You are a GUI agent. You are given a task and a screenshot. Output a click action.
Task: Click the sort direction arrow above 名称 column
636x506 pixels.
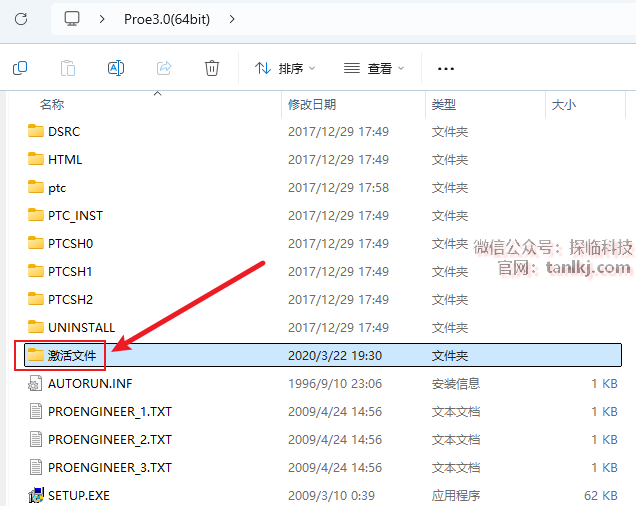pyautogui.click(x=158, y=94)
